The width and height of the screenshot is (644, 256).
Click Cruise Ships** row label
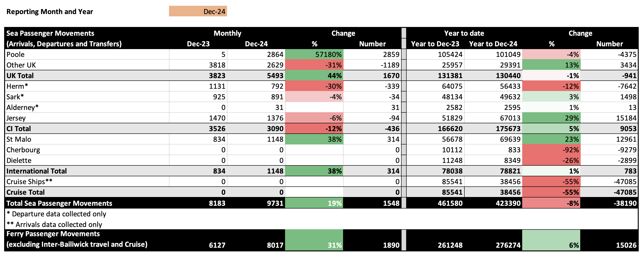[29, 182]
